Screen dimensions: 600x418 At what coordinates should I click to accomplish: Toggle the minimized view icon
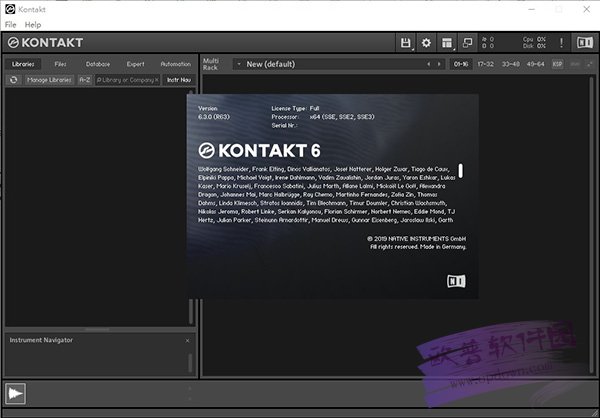(x=467, y=42)
